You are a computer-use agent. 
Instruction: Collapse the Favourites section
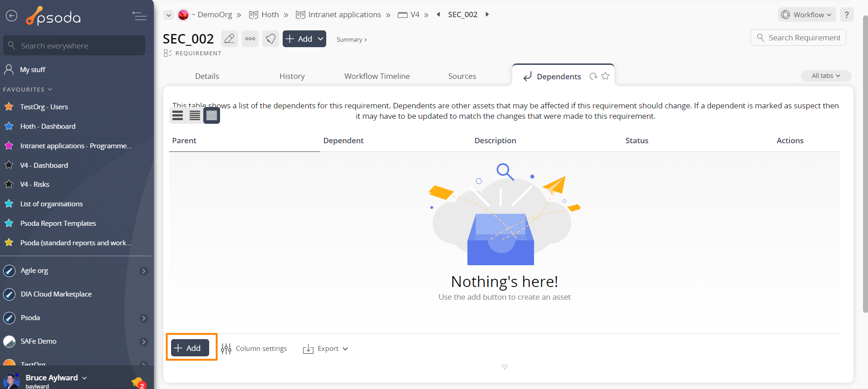point(28,89)
